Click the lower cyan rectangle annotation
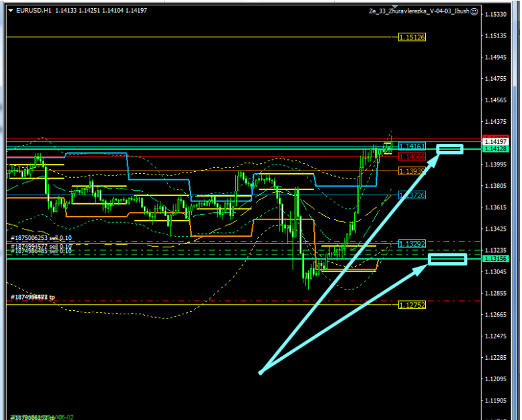 click(x=446, y=258)
